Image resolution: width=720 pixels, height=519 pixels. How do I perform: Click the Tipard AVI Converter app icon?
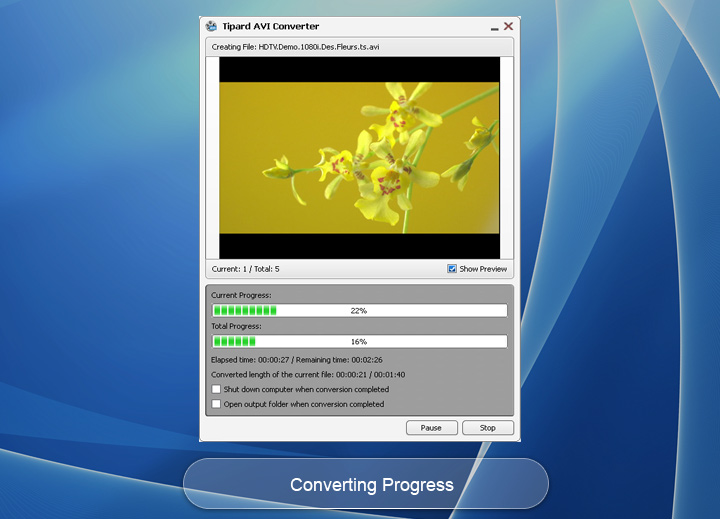point(211,26)
